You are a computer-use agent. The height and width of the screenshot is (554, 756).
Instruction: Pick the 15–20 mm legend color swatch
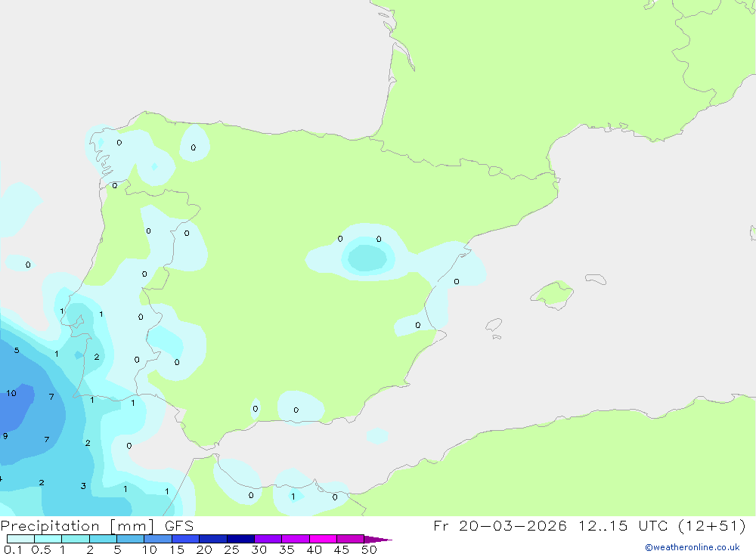186,539
